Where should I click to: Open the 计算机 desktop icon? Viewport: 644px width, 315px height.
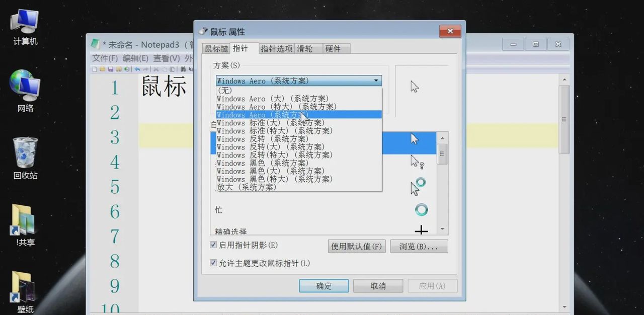click(23, 21)
